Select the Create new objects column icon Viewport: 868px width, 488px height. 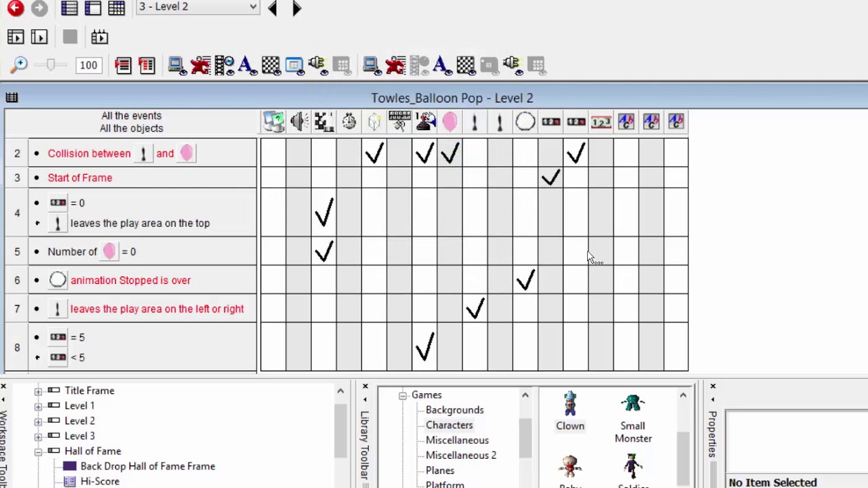374,121
